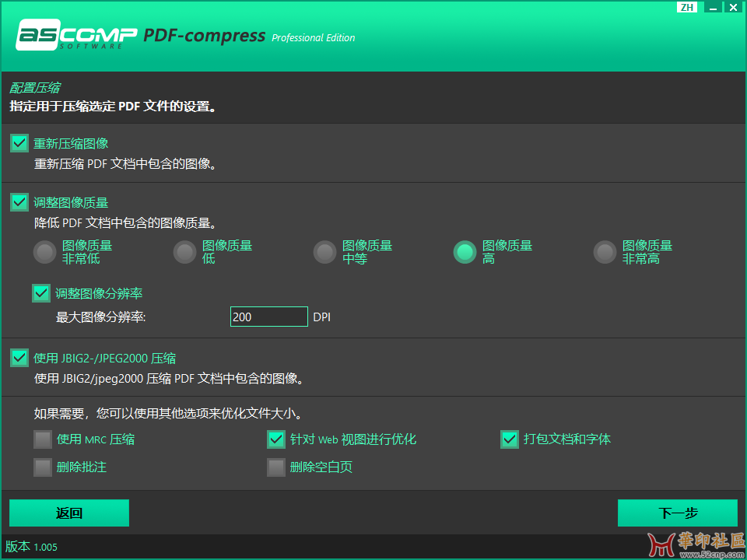
Task: Click the 最大图像分辨率 label
Action: [100, 317]
